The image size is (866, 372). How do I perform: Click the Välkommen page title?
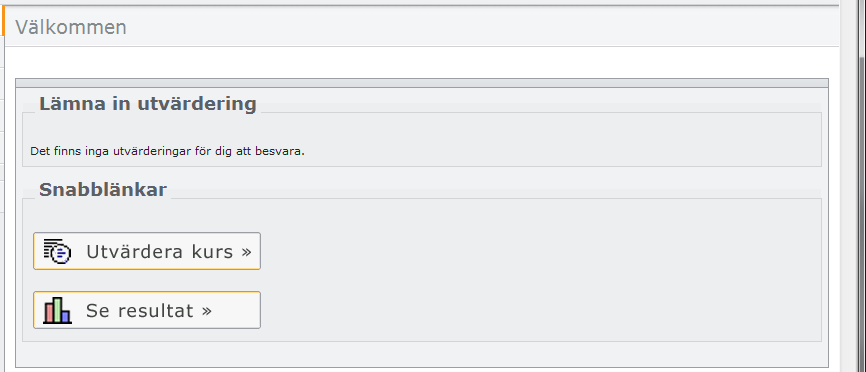click(71, 27)
